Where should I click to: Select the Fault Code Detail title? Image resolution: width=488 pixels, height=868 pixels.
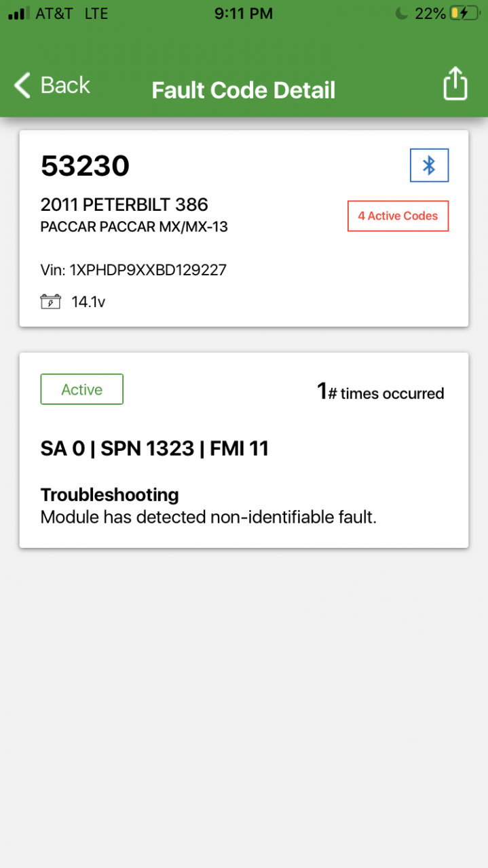pyautogui.click(x=244, y=90)
